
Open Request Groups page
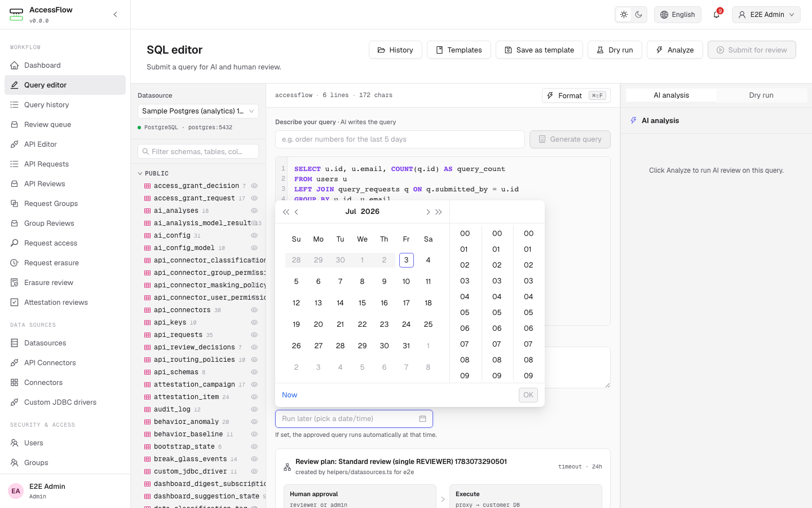point(65,203)
